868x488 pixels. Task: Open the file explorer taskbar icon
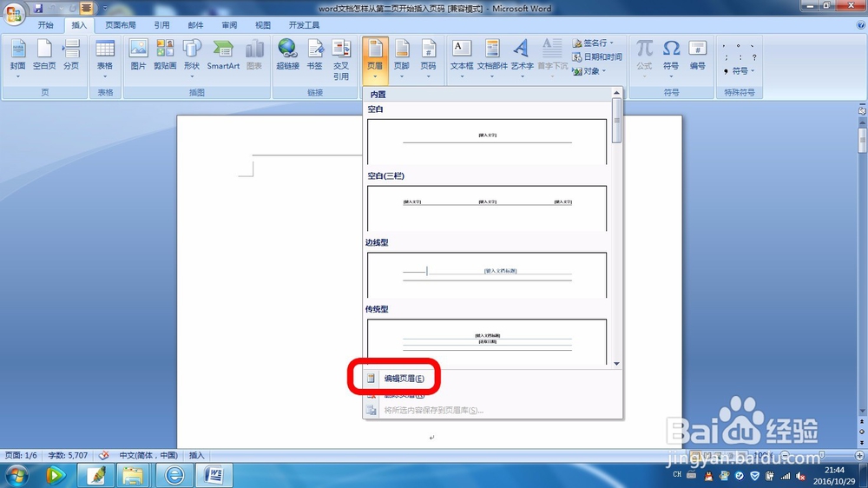pyautogui.click(x=133, y=476)
